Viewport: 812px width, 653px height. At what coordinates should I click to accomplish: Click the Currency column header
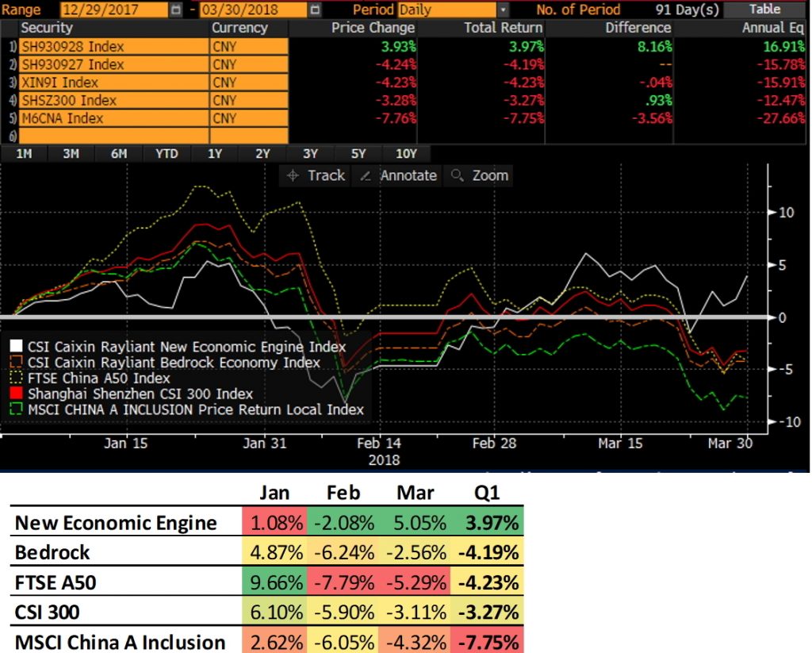(x=239, y=28)
